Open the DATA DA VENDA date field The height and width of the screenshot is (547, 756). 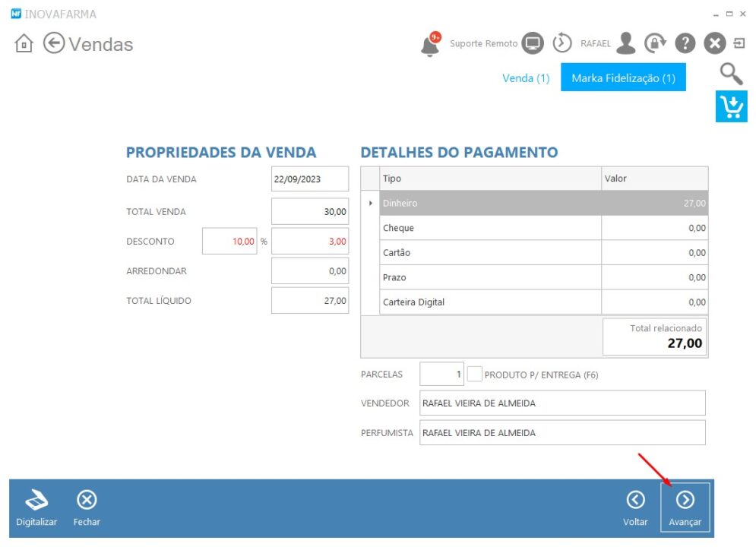point(309,179)
